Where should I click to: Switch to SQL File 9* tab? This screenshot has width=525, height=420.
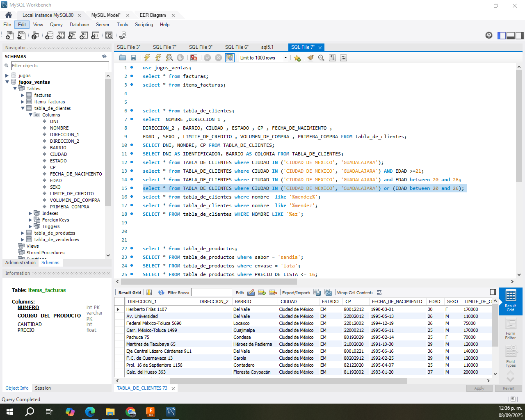[201, 47]
